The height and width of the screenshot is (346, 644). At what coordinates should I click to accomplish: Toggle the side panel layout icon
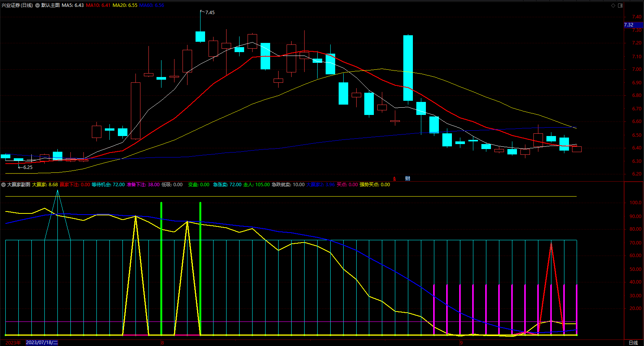620,5
